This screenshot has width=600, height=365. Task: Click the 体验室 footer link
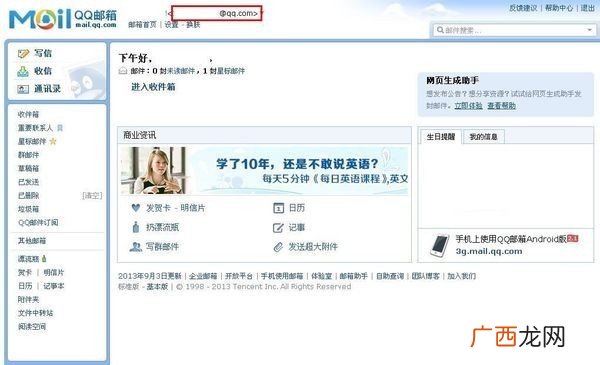(x=321, y=276)
